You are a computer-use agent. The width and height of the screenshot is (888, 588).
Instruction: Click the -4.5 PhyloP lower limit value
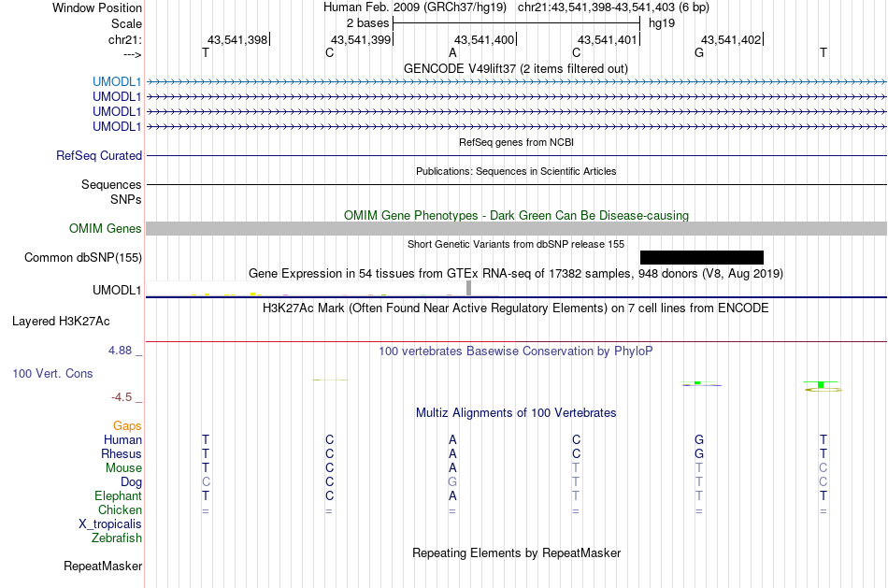pos(122,397)
